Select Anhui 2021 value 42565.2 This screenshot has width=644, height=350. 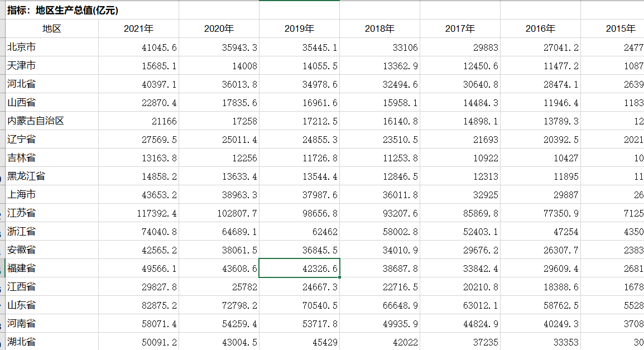(x=138, y=250)
